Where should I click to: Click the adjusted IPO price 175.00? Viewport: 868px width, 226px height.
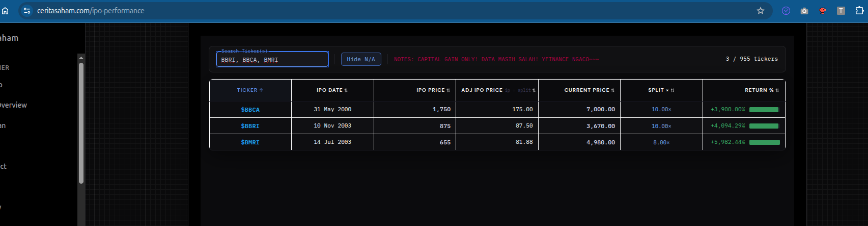click(x=522, y=110)
